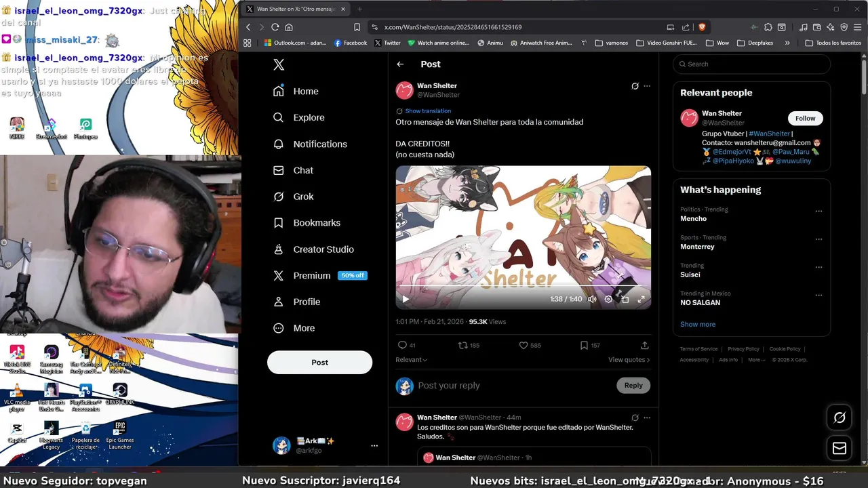This screenshot has width=868, height=488.
Task: Share the post via upload icon
Action: click(644, 346)
